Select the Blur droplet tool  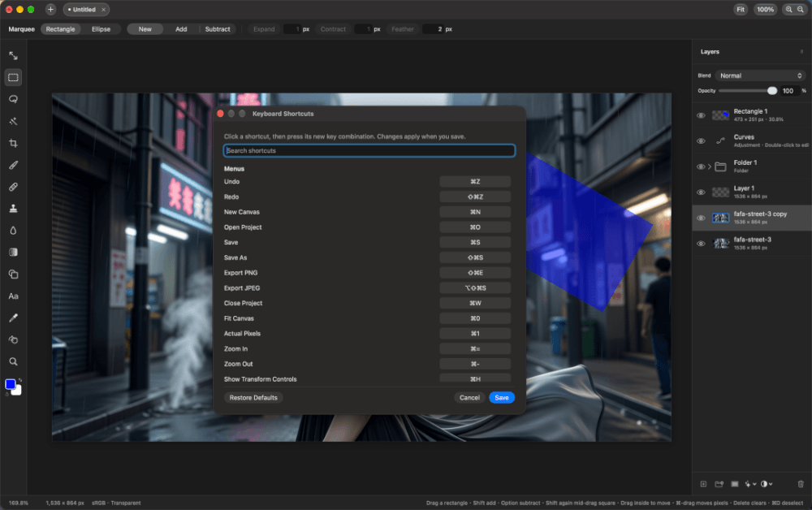click(14, 231)
